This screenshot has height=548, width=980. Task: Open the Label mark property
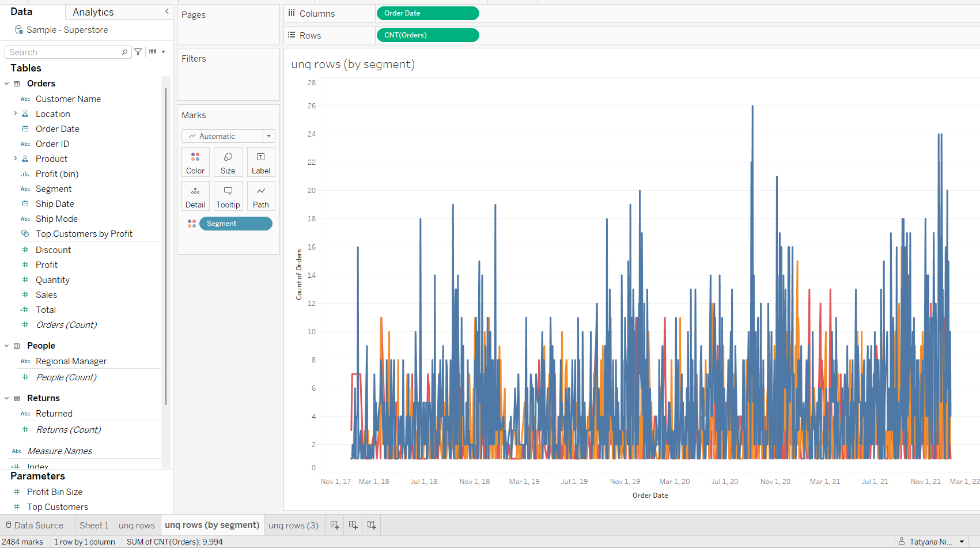[x=260, y=162]
